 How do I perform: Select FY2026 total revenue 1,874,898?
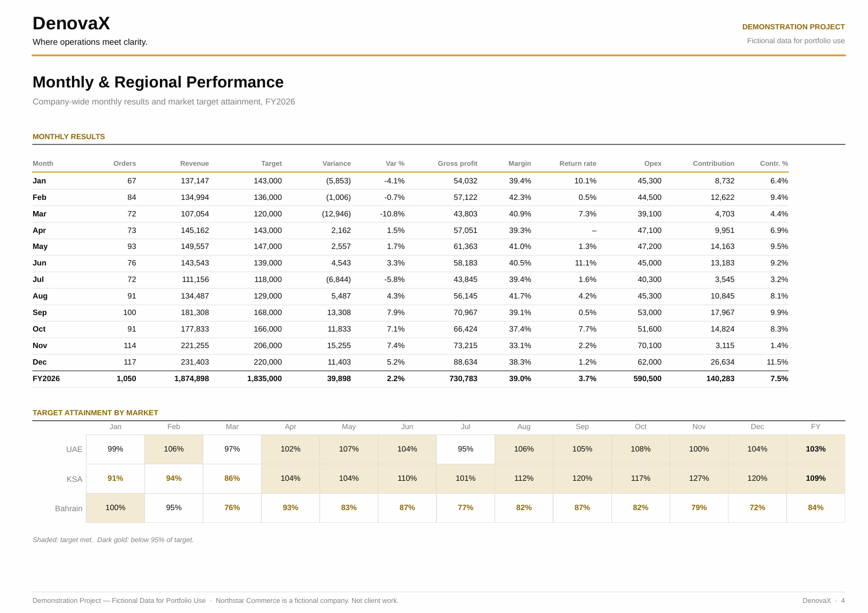point(192,378)
